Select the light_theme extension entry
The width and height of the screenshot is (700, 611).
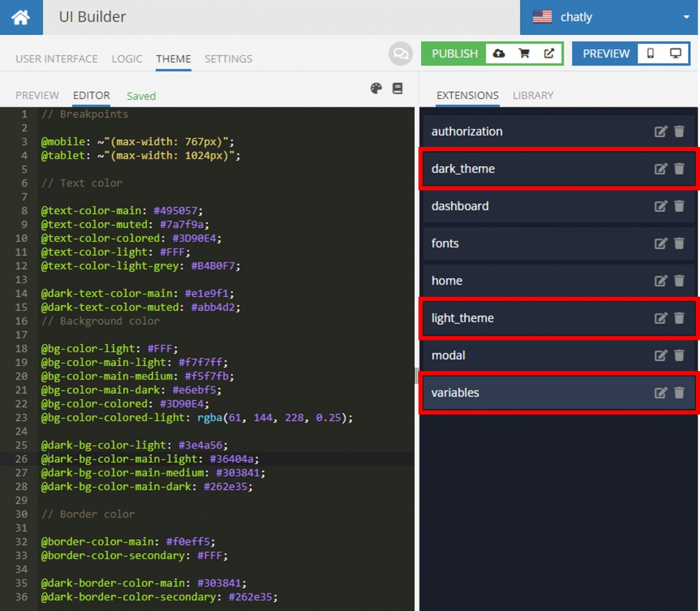tap(463, 318)
